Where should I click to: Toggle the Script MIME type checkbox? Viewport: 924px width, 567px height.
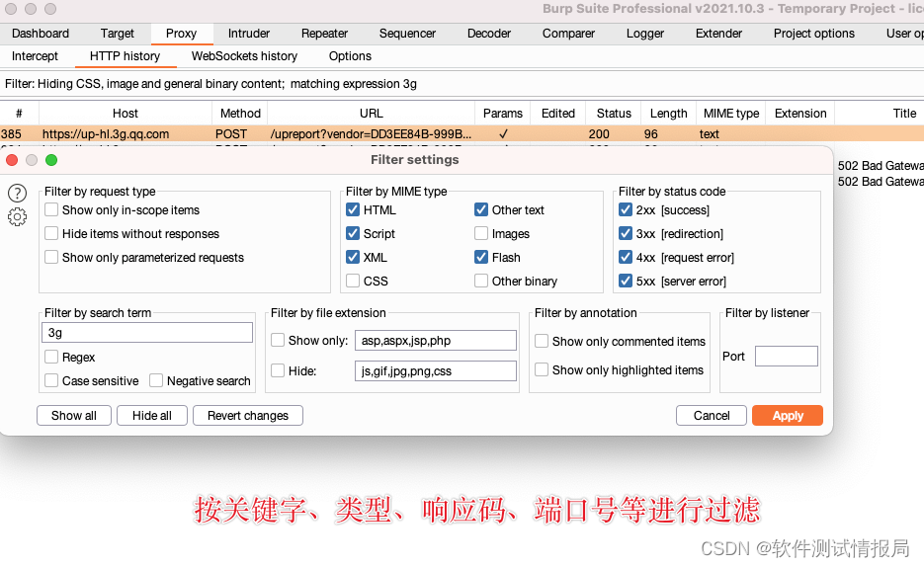tap(353, 234)
